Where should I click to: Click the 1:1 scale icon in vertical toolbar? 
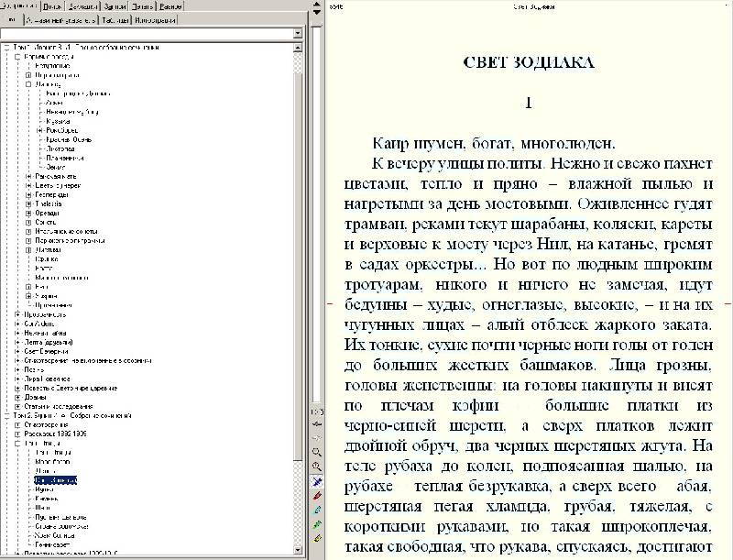tap(317, 412)
